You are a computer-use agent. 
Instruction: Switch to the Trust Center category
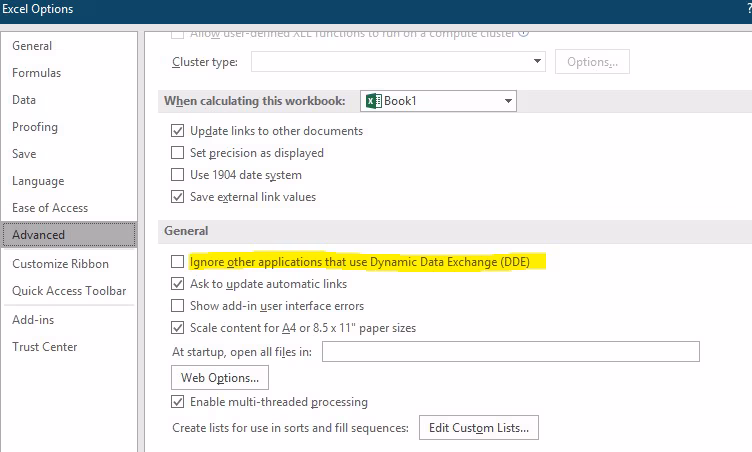point(44,347)
